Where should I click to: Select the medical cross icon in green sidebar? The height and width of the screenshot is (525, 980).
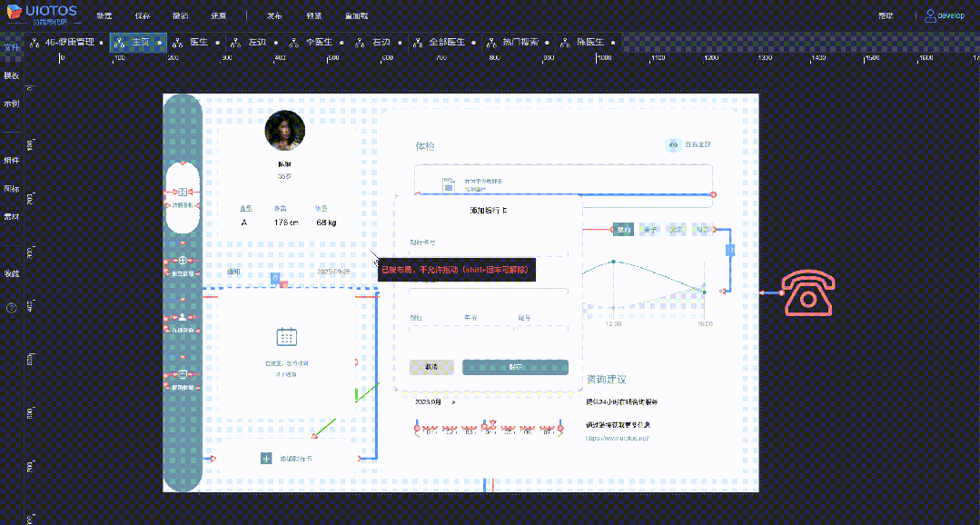coord(183,260)
